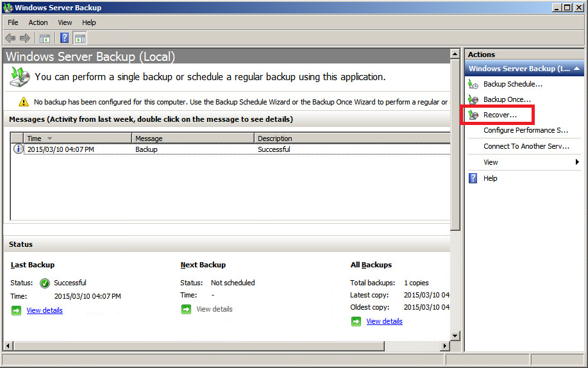Click the Not scheduled status text
This screenshot has width=588, height=368.
(233, 283)
